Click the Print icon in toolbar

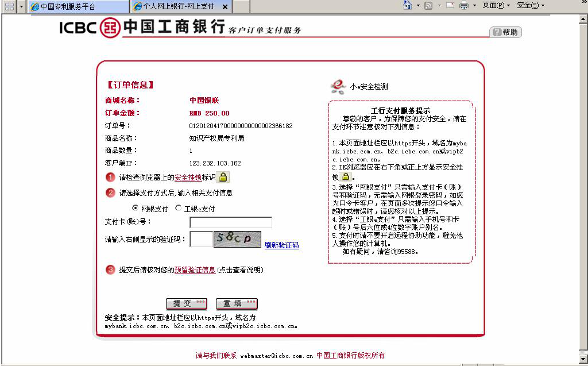[x=463, y=6]
